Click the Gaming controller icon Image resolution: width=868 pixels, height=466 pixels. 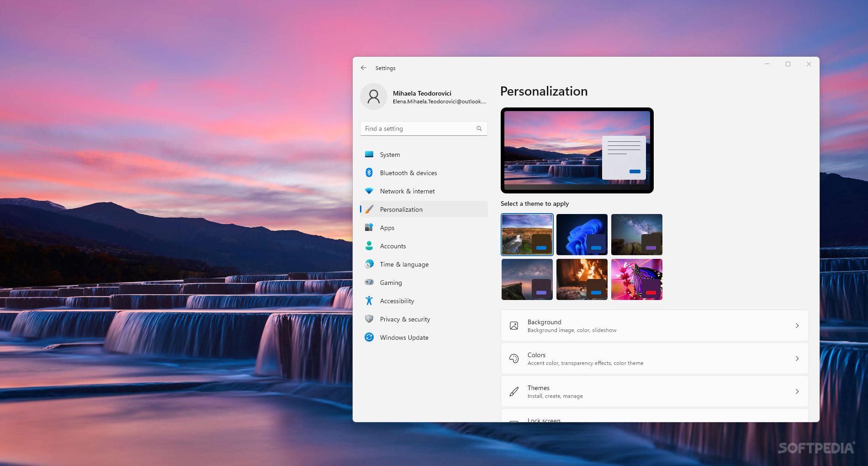[x=369, y=282]
